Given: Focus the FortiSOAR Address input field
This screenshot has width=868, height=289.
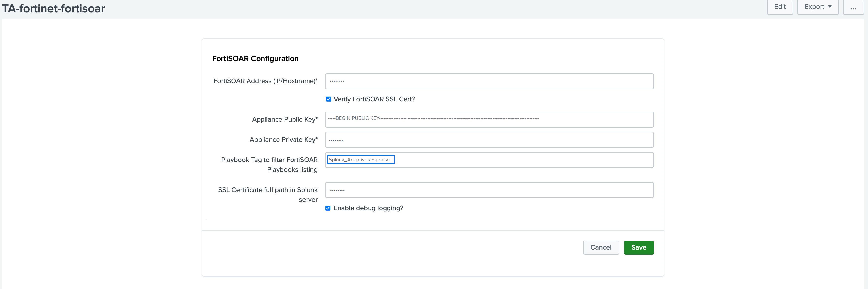Looking at the screenshot, I should [489, 81].
